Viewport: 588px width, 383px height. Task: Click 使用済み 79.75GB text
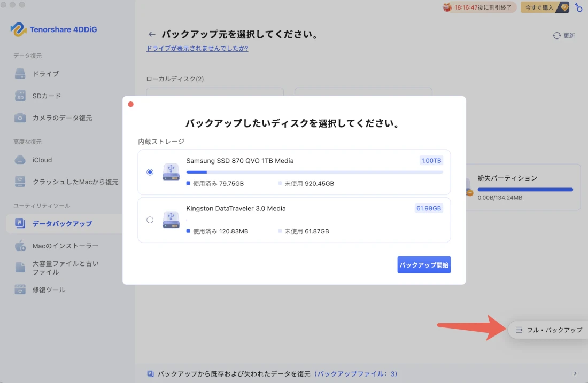click(x=218, y=184)
